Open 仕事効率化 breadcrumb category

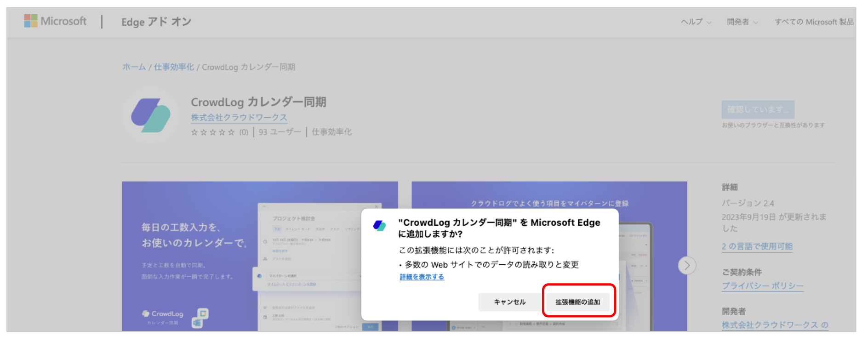(174, 67)
